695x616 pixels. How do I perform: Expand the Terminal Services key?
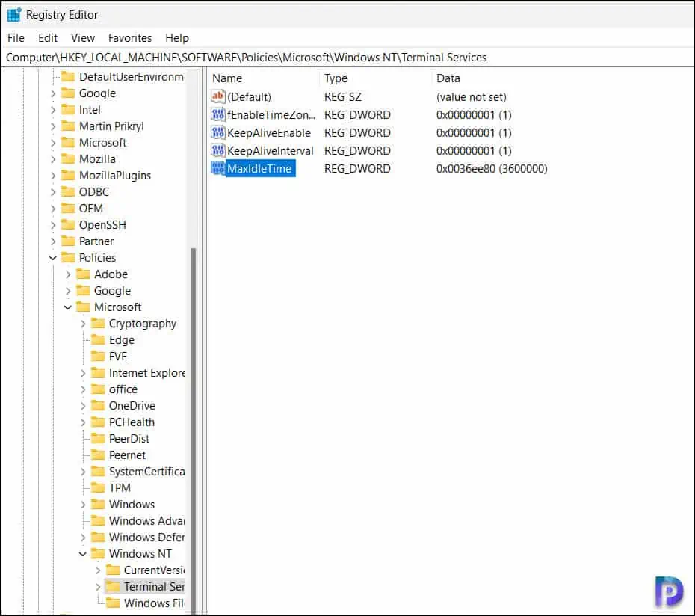pyautogui.click(x=98, y=586)
